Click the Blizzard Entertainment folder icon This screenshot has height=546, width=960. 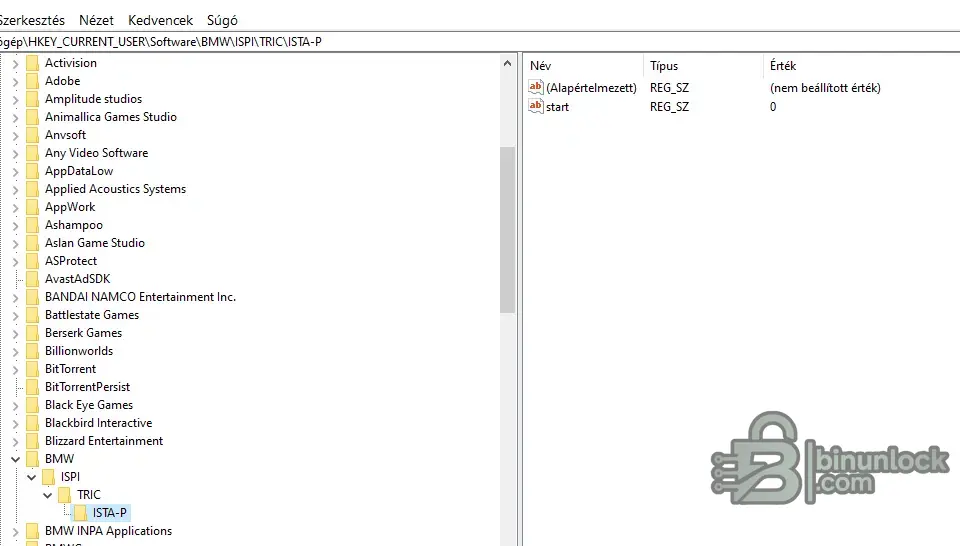point(33,441)
